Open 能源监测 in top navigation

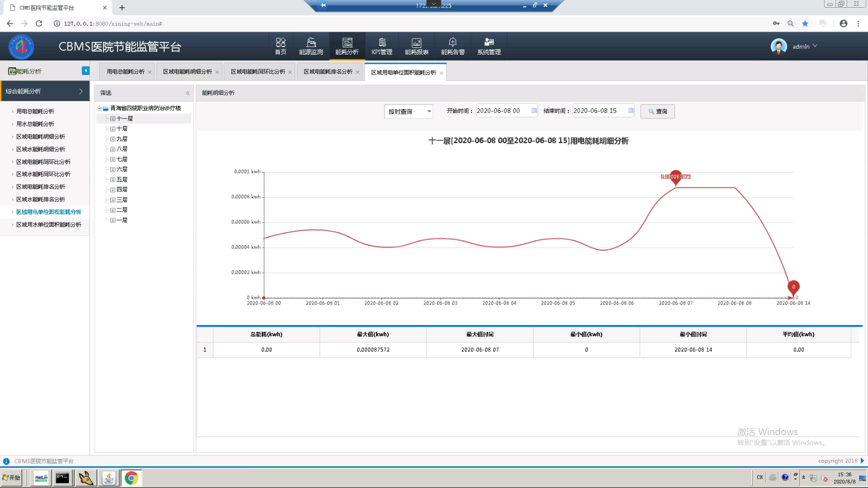(311, 46)
